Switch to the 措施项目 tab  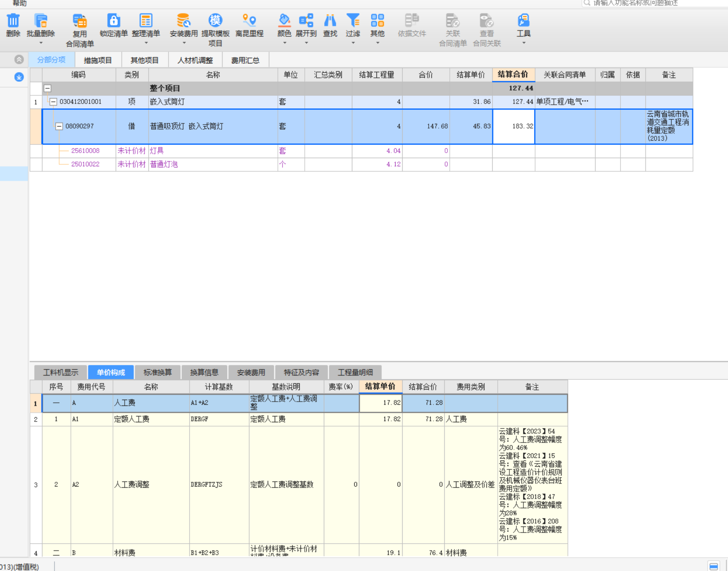click(98, 60)
